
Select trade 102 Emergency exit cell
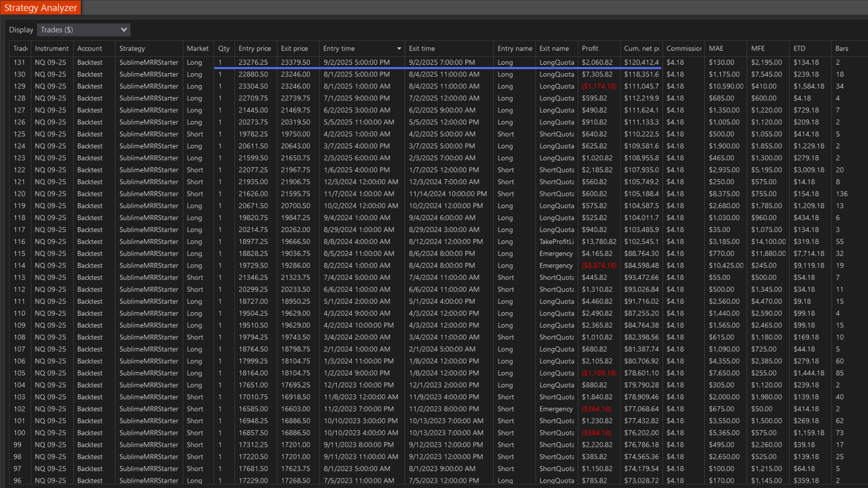556,409
